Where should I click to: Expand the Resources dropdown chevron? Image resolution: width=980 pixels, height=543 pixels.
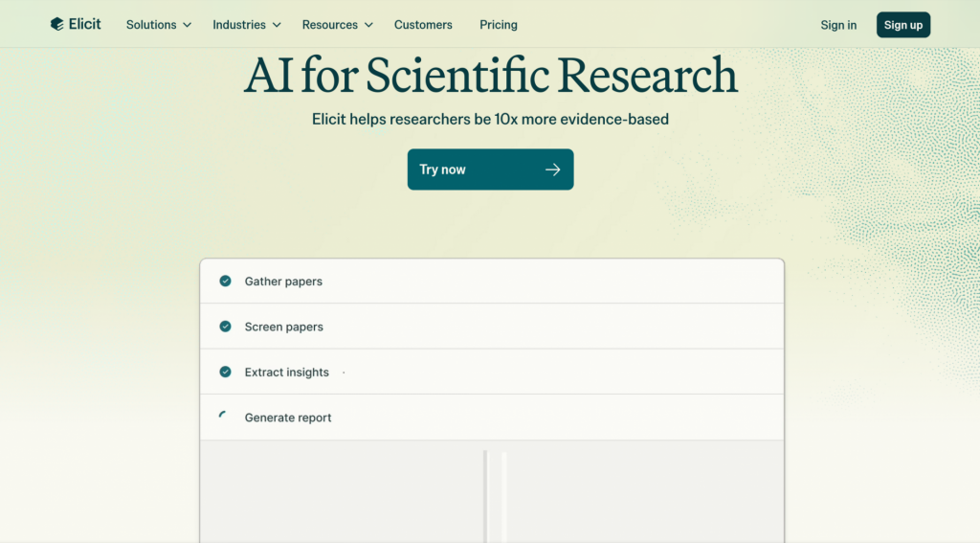[368, 25]
